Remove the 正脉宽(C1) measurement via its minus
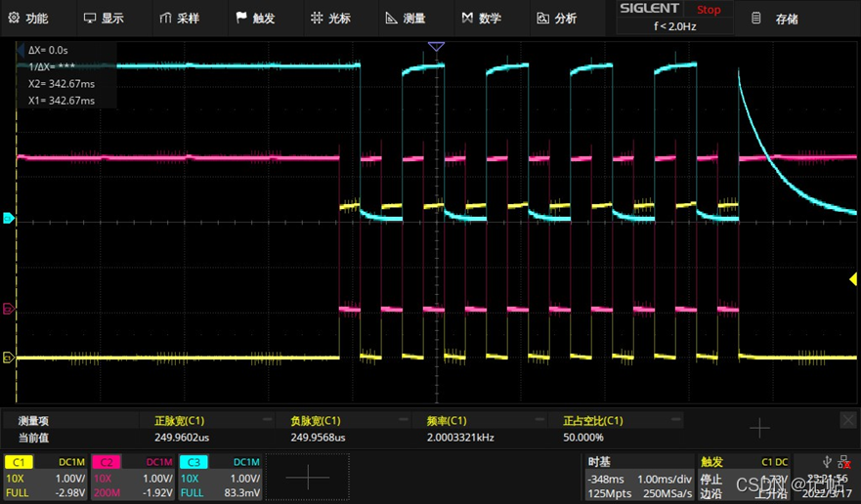This screenshot has width=861, height=504. click(267, 419)
